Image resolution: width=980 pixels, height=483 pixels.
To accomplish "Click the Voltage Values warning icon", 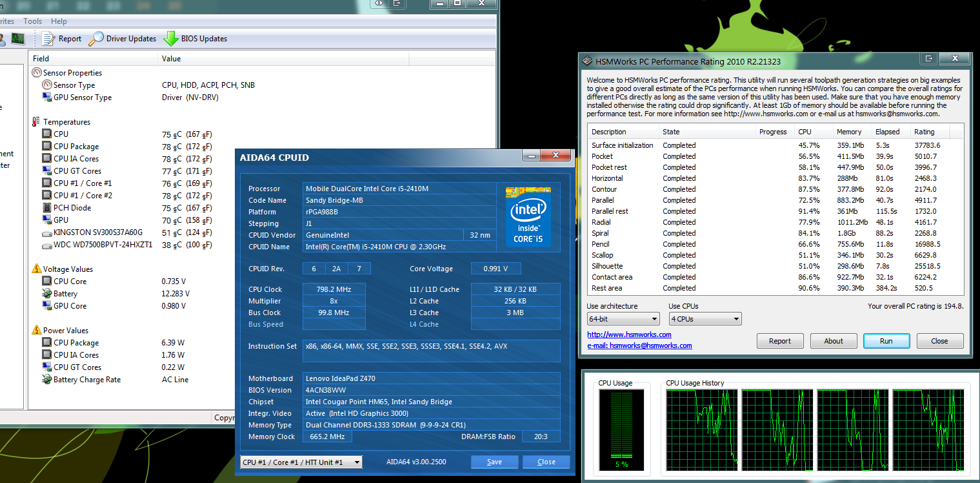I will pos(37,269).
